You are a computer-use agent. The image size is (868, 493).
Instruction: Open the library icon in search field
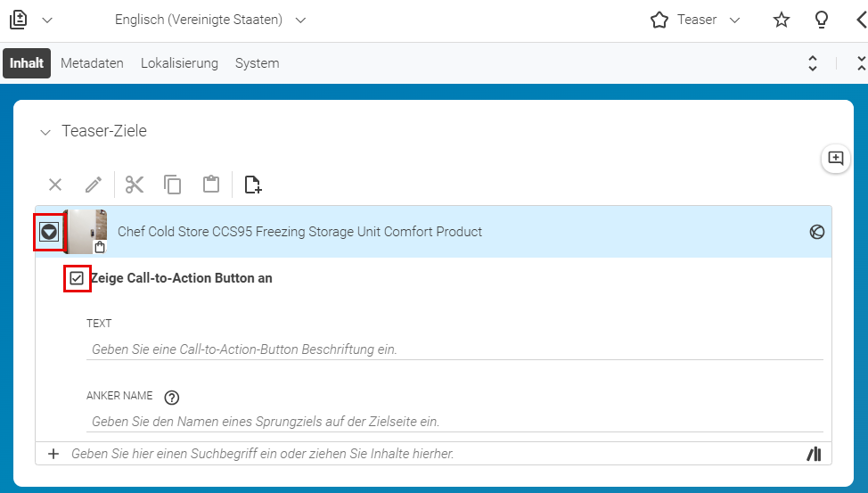coord(814,455)
